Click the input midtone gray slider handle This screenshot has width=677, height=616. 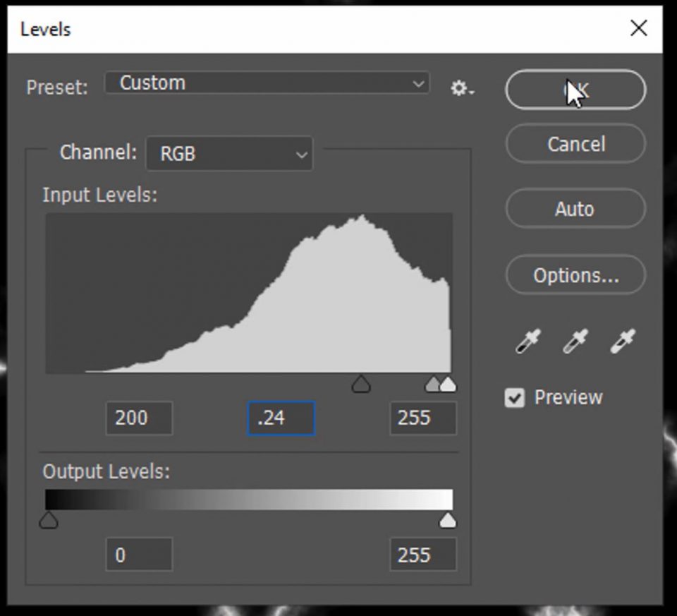click(361, 384)
